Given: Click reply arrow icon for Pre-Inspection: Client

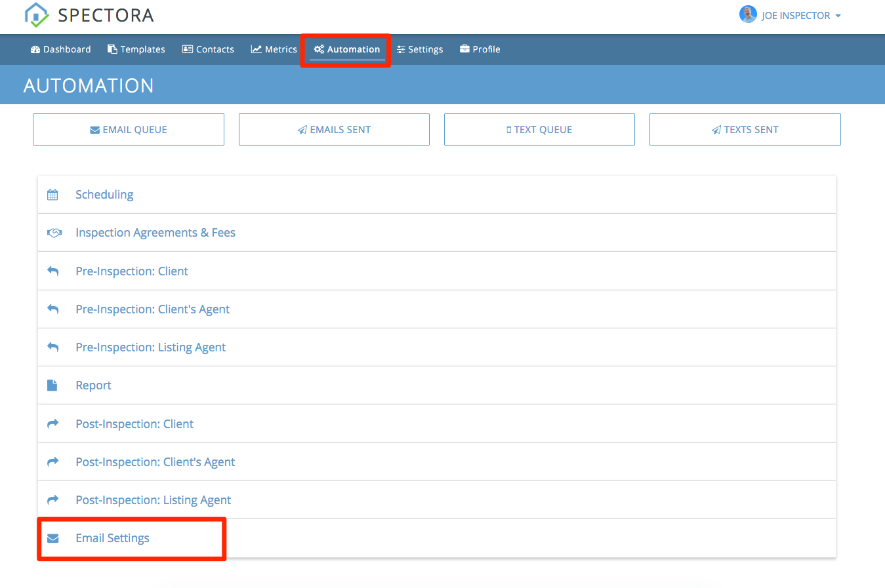Looking at the screenshot, I should click(53, 271).
